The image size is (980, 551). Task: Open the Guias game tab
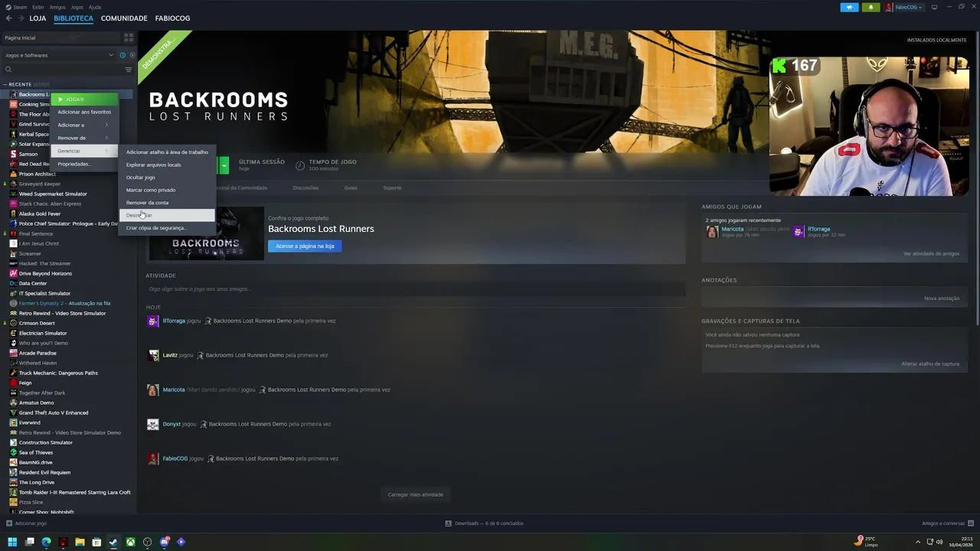[351, 187]
